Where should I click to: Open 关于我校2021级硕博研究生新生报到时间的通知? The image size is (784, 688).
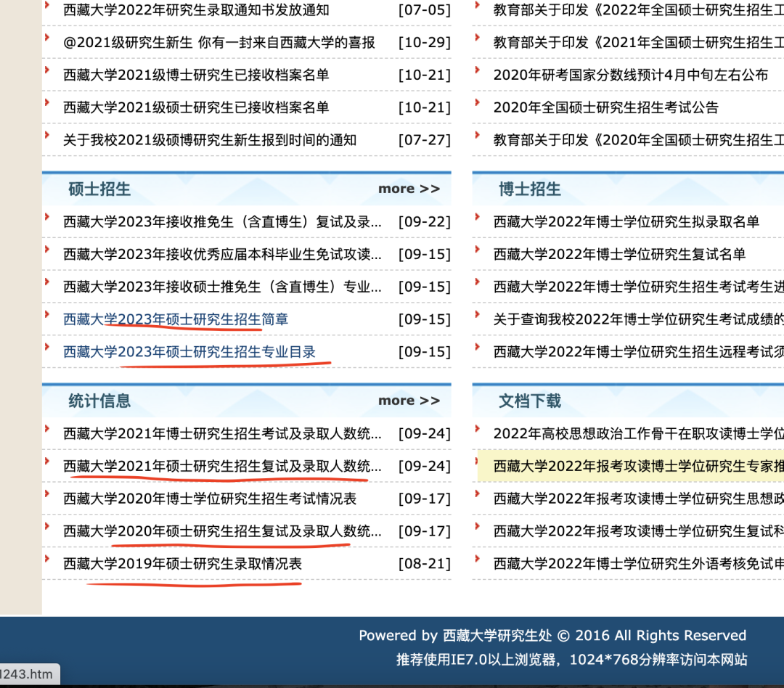[210, 140]
